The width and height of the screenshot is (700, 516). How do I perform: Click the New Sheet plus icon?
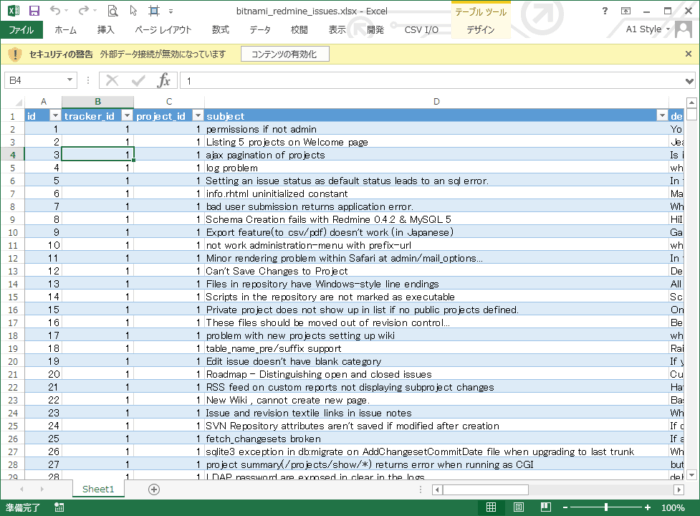pyautogui.click(x=154, y=490)
